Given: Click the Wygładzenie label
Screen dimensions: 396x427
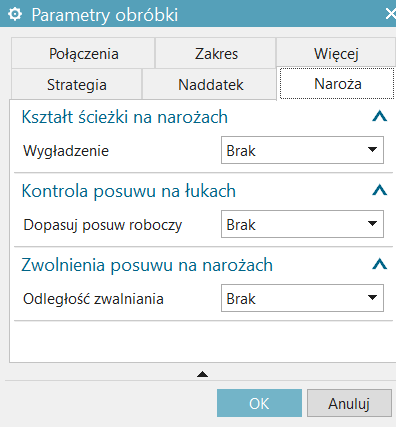Looking at the screenshot, I should (66, 151).
